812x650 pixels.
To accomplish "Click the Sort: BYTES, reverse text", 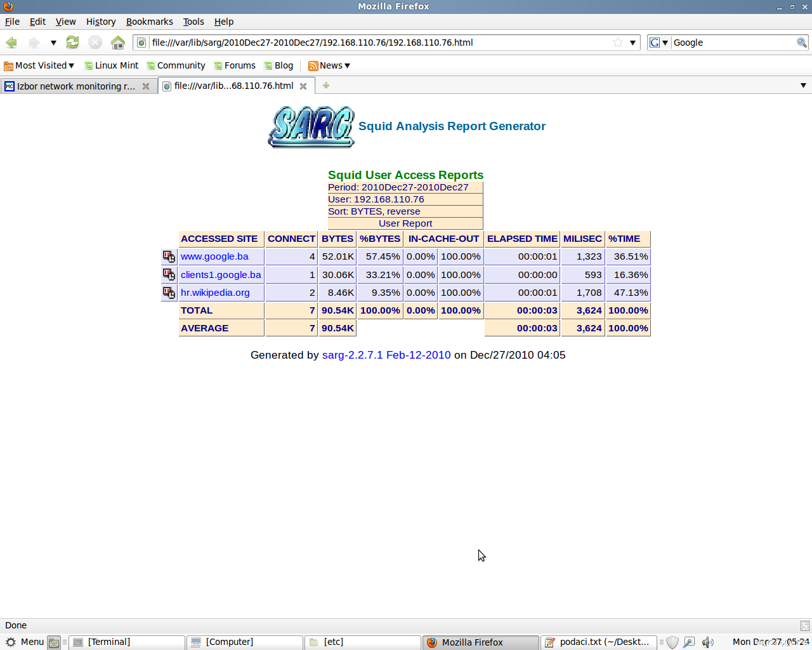I will (x=374, y=211).
